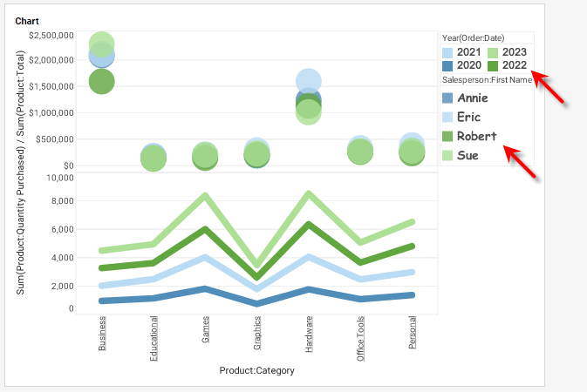Click the Business category axis label
Image resolution: width=587 pixels, height=392 pixels.
tap(103, 333)
